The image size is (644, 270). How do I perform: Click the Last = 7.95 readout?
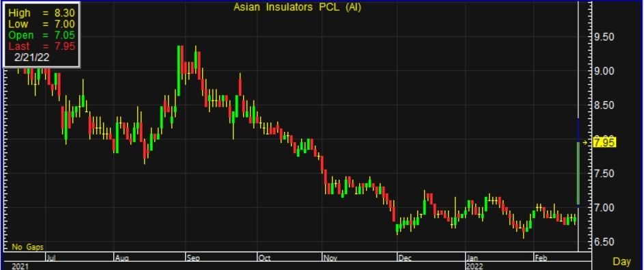pos(42,46)
